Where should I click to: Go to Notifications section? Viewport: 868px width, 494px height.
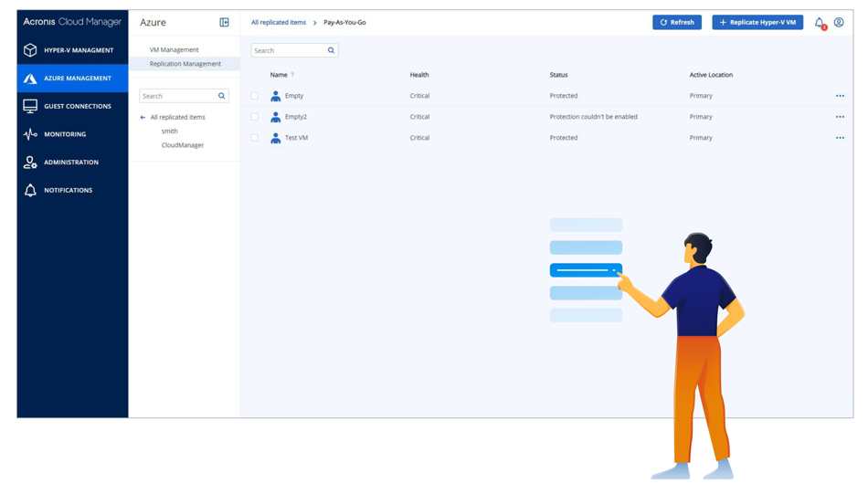(72, 190)
